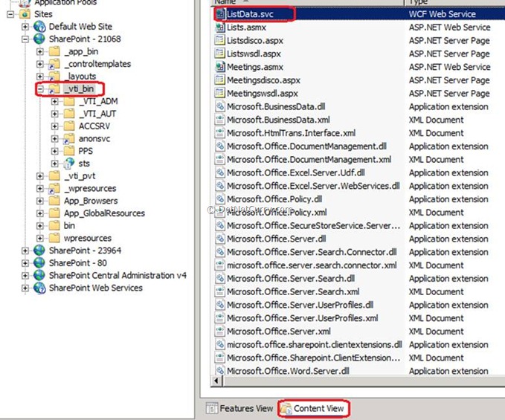Click the sts application icon
Screen dimensions: 505x420
click(69, 164)
